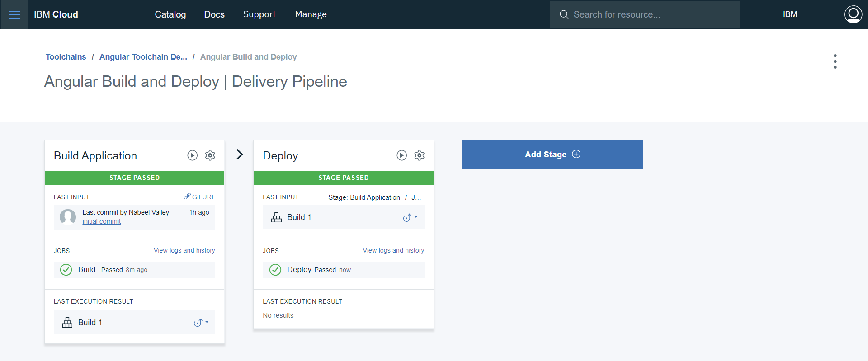Viewport: 868px width, 361px height.
Task: Click the Git URL link icon
Action: point(187,196)
